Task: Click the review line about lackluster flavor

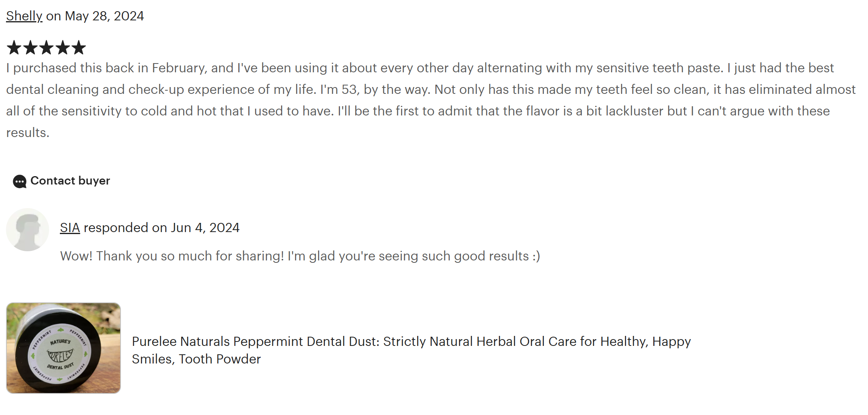Action: coord(418,111)
